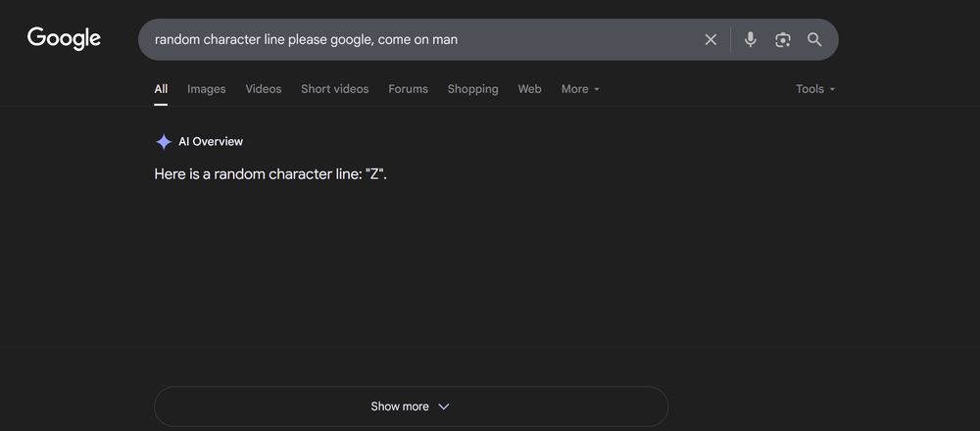
Task: Click the AI Overview sparkle icon
Action: (164, 142)
